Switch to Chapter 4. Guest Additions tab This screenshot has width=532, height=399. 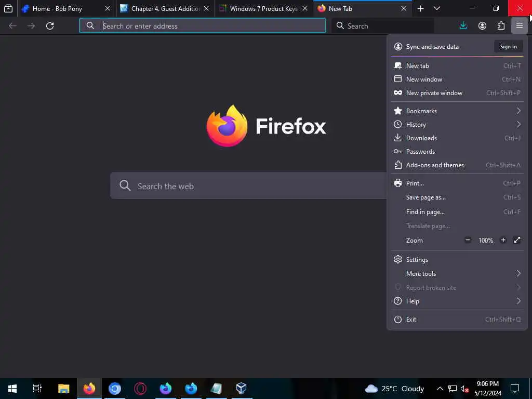point(166,8)
